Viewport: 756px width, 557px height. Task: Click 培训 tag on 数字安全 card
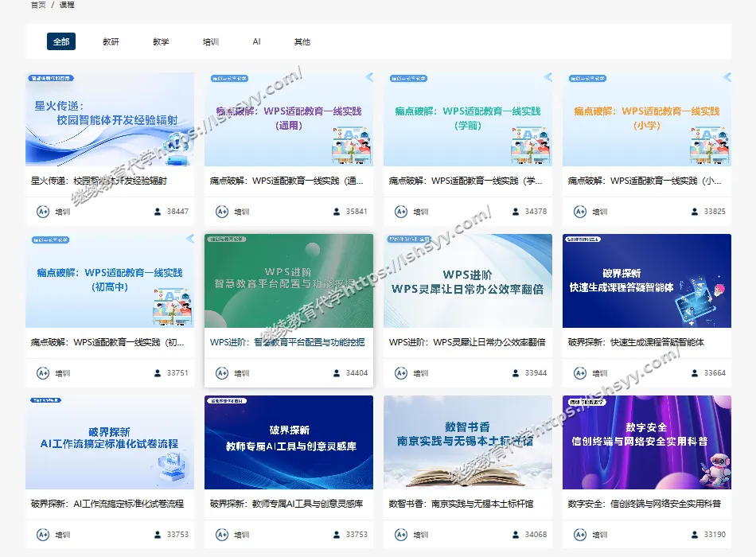point(600,535)
